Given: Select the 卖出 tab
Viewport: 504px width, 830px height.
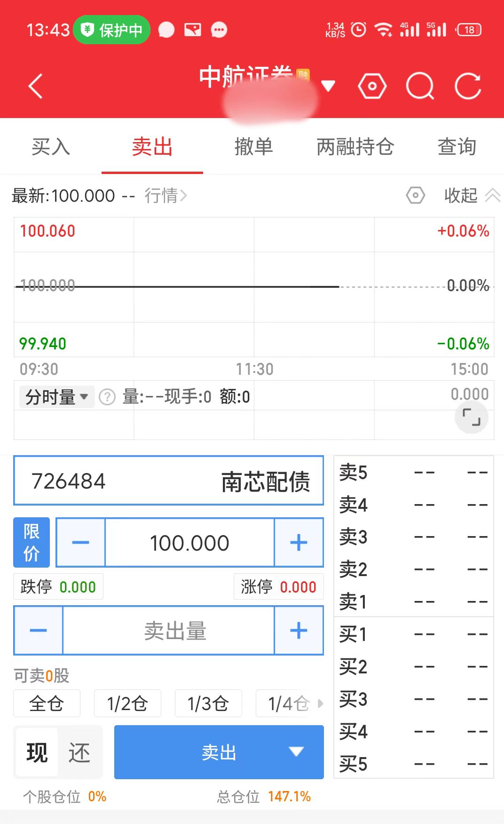Looking at the screenshot, I should [152, 147].
